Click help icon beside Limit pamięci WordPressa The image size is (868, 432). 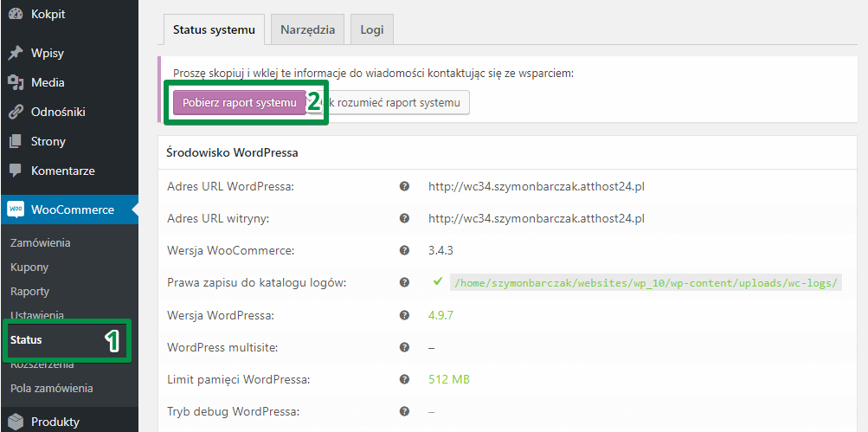pyautogui.click(x=405, y=379)
